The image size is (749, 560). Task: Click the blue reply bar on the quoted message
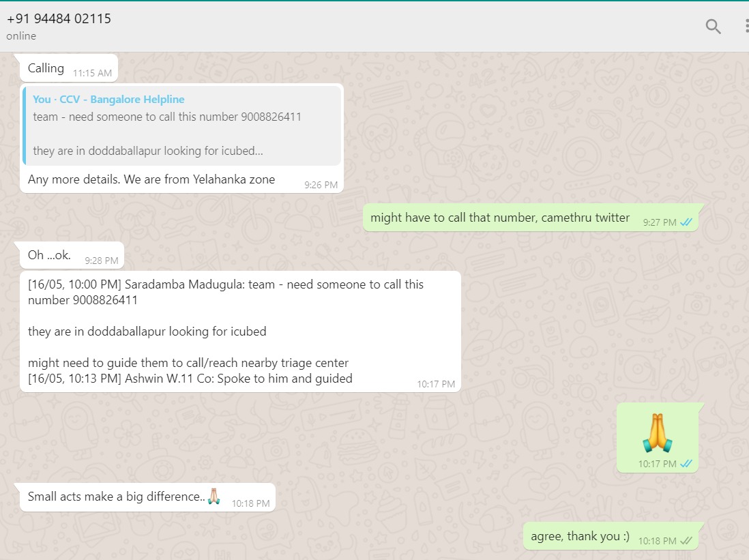point(26,125)
